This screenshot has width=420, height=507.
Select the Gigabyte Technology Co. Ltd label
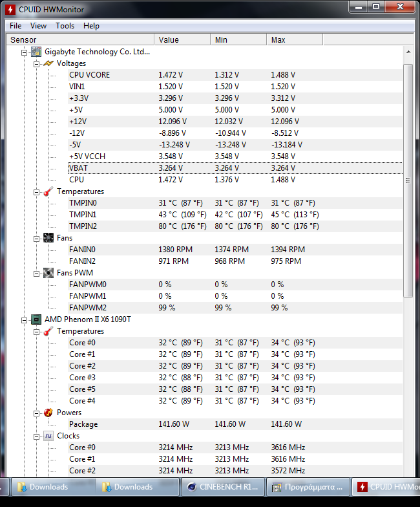tap(97, 52)
